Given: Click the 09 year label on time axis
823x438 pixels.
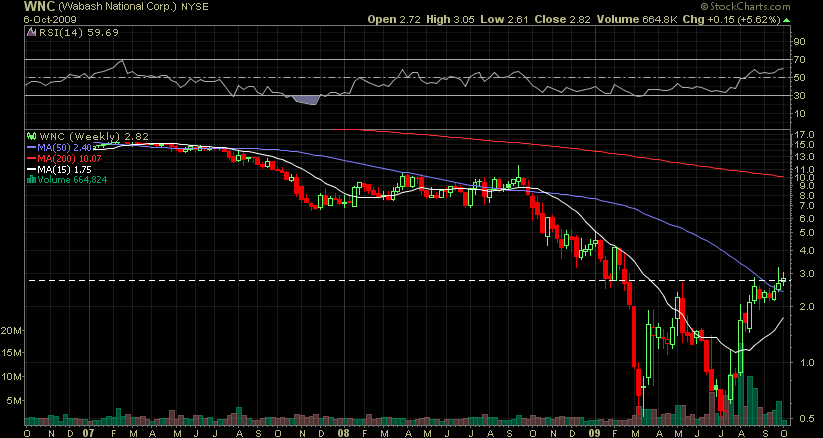Looking at the screenshot, I should [594, 433].
